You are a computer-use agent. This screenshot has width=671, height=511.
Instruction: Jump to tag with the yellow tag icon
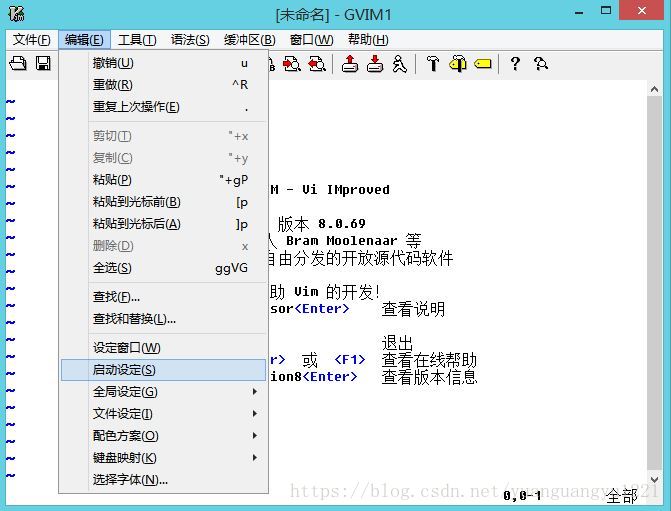[483, 64]
